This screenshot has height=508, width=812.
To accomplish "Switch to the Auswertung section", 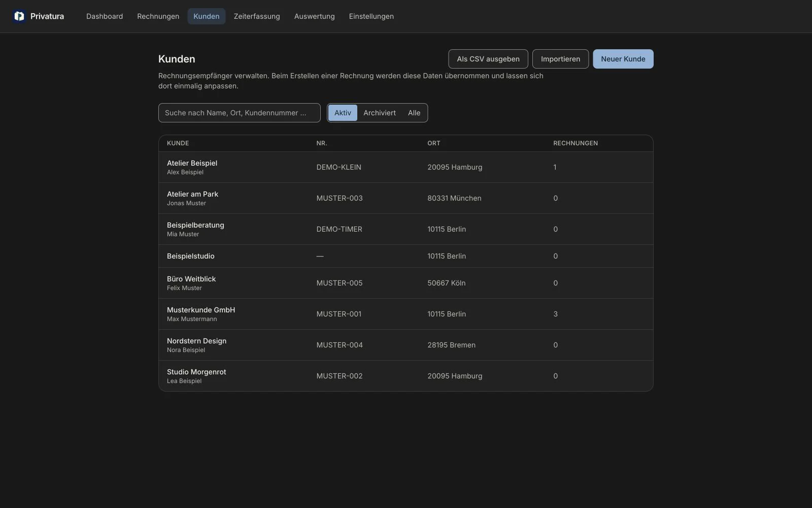I will pyautogui.click(x=315, y=16).
